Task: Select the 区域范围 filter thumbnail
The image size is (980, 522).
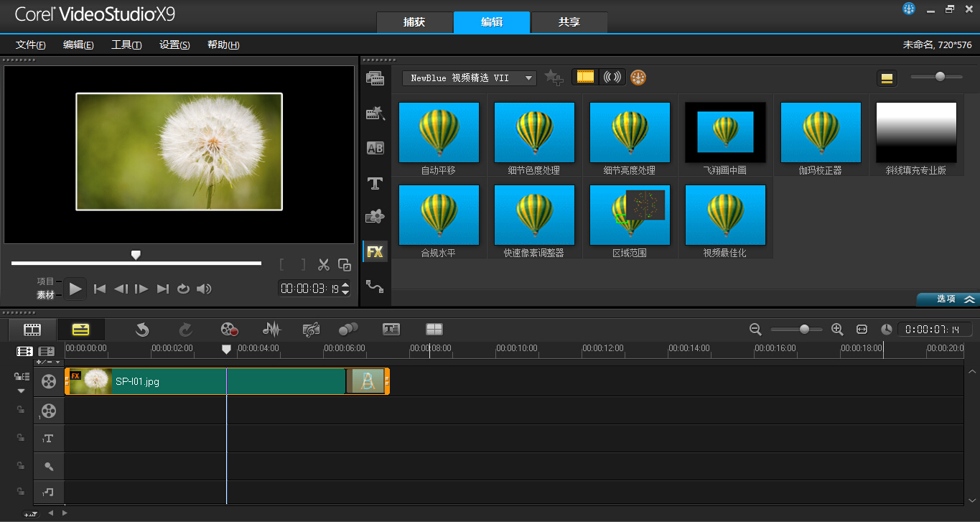Action: coord(630,215)
